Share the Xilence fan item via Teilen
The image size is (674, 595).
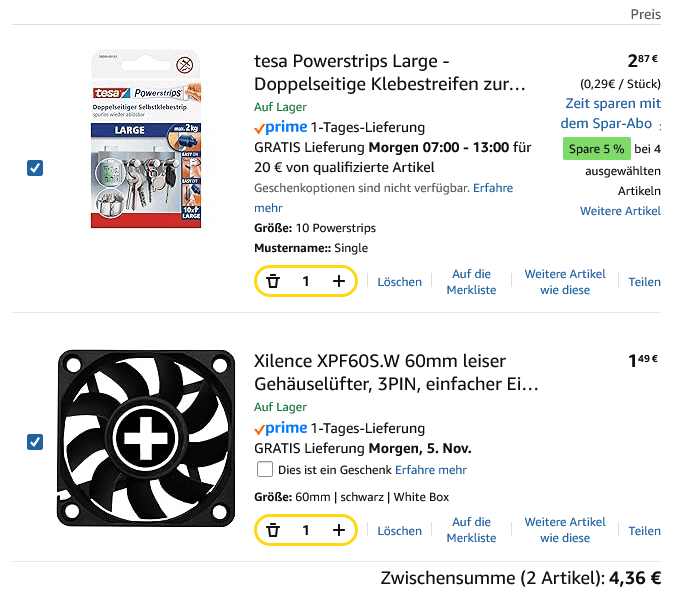coord(644,531)
